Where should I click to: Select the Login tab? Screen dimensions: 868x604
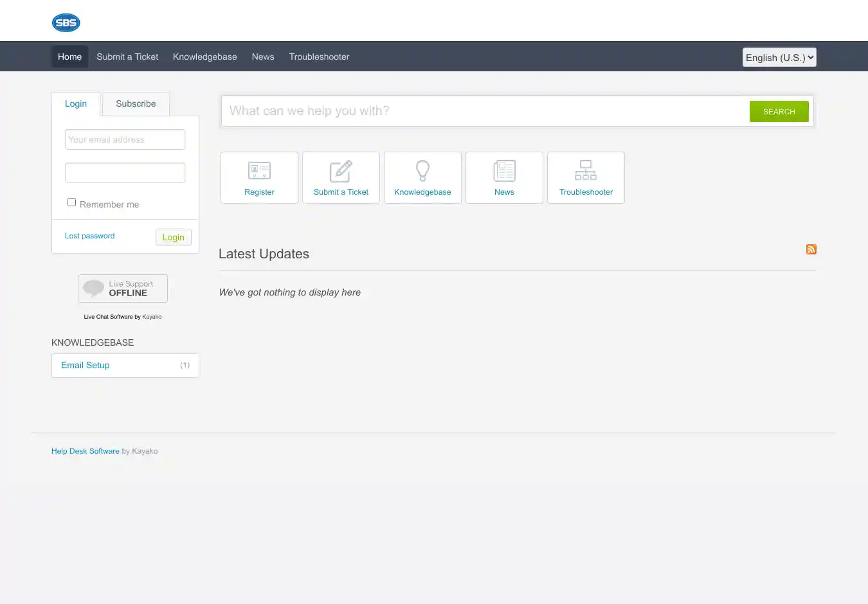(76, 104)
